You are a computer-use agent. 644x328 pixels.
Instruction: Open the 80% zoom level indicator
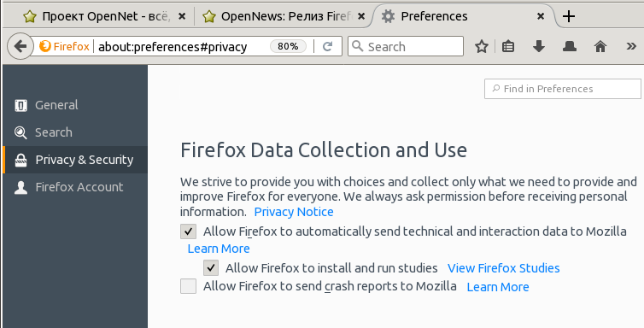288,46
